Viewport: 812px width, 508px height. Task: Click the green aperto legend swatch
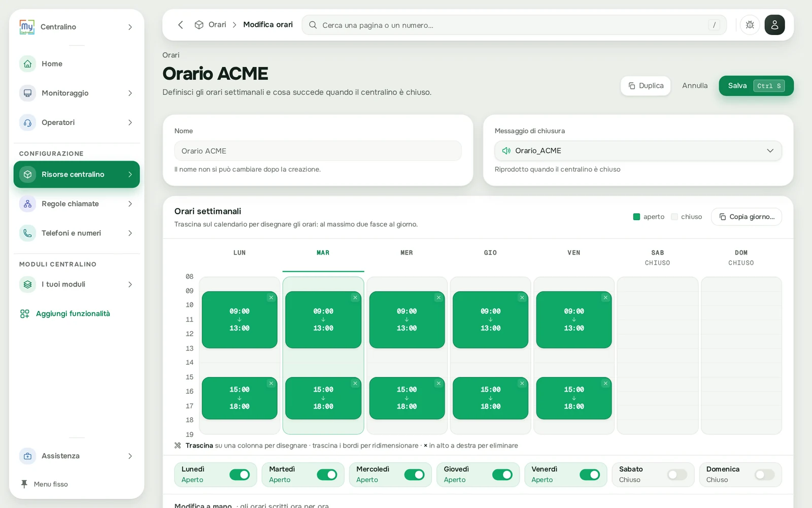pyautogui.click(x=636, y=217)
